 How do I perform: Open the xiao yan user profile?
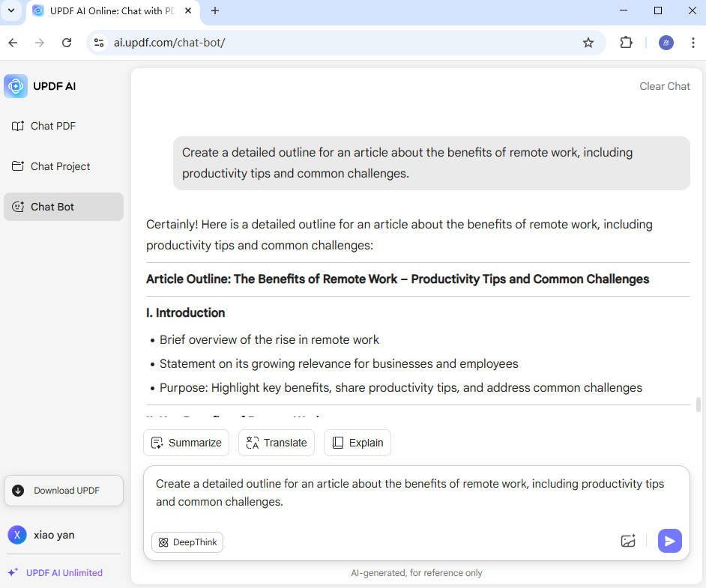[41, 535]
